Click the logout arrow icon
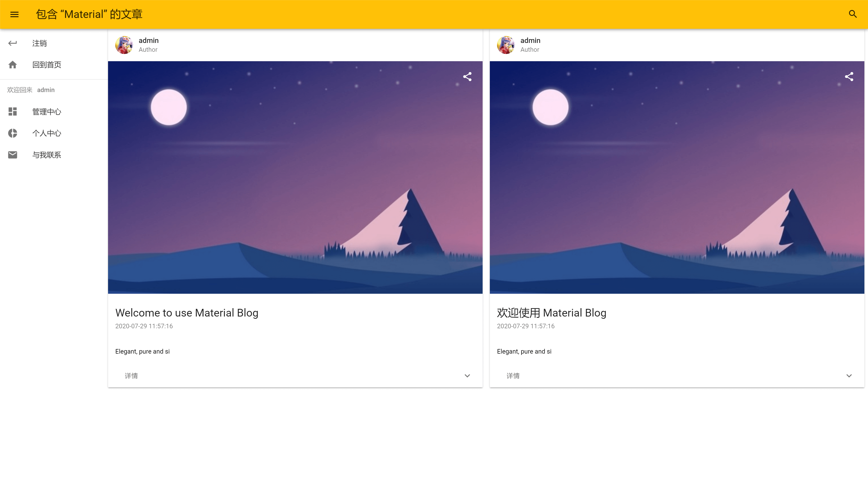The height and width of the screenshot is (488, 868). coord(12,43)
